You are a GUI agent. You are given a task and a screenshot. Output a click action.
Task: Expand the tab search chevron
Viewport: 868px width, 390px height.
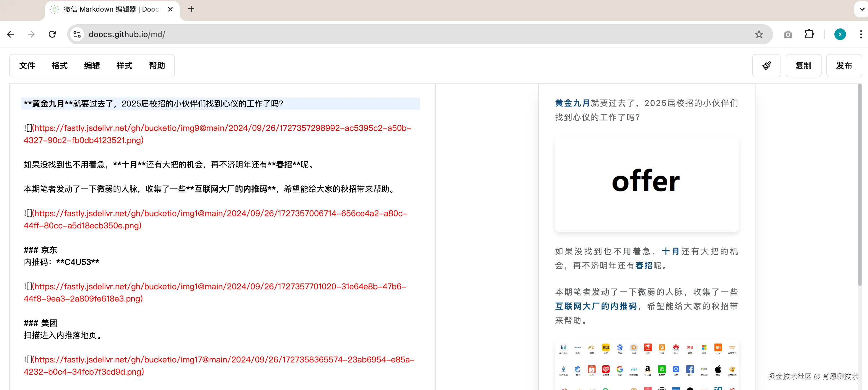click(x=862, y=9)
